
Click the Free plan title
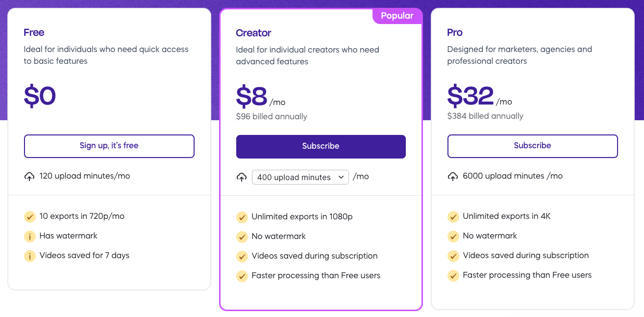click(x=34, y=33)
